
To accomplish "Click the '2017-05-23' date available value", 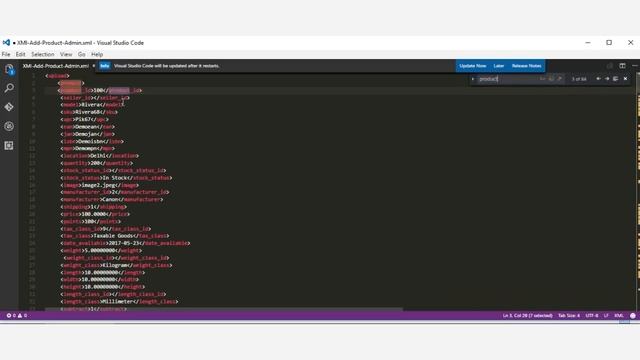I will pyautogui.click(x=123, y=243).
